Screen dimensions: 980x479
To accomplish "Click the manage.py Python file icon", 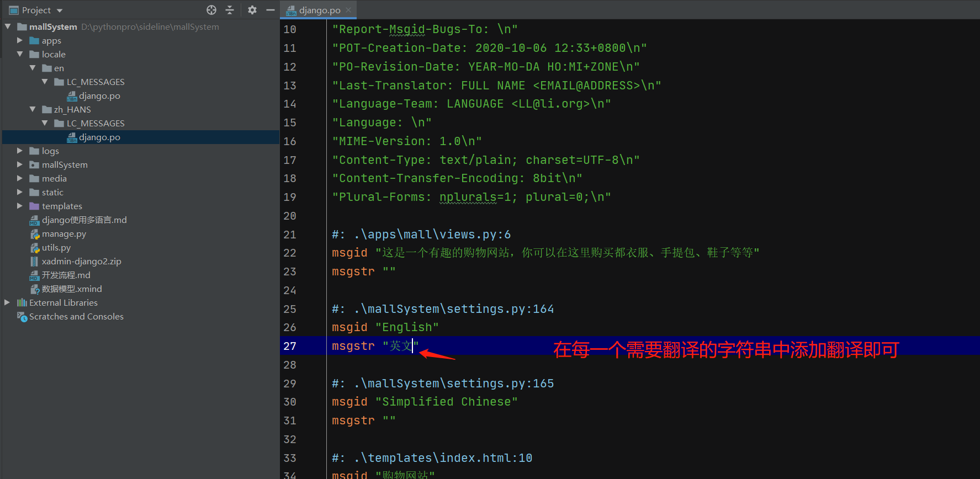I will [34, 233].
